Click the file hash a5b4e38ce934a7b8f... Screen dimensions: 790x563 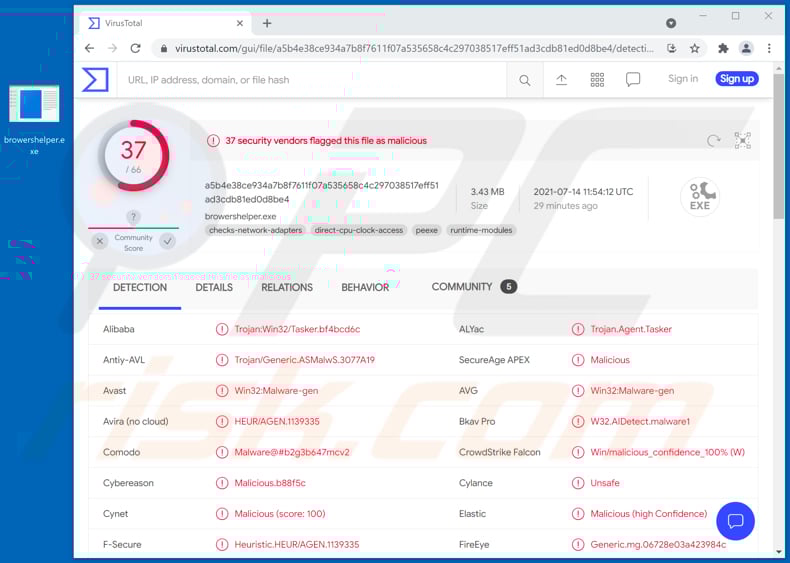tap(321, 193)
